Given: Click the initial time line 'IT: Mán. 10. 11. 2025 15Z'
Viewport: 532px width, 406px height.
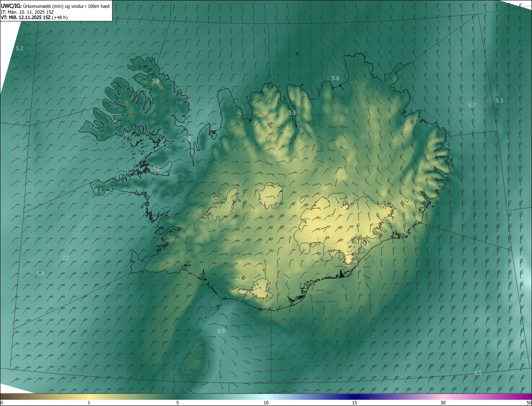Looking at the screenshot, I should pos(27,12).
